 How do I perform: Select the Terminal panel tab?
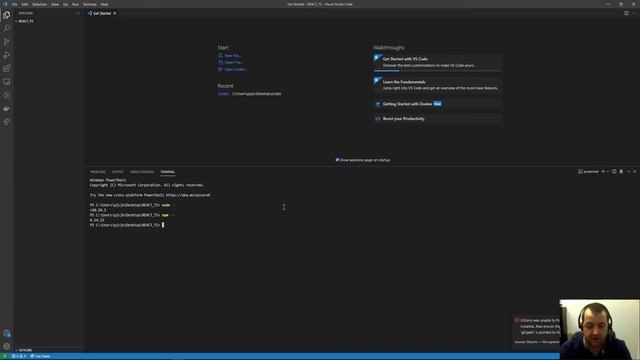(x=168, y=172)
